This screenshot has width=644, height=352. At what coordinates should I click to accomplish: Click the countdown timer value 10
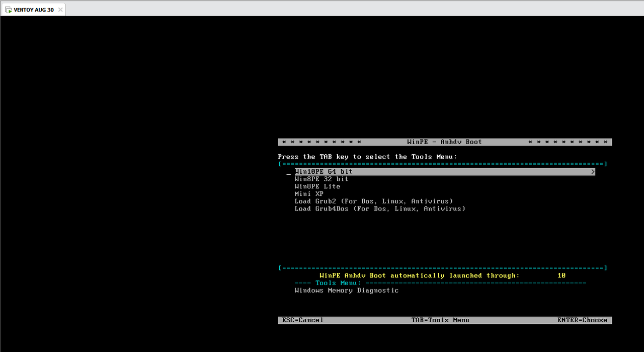tap(561, 275)
